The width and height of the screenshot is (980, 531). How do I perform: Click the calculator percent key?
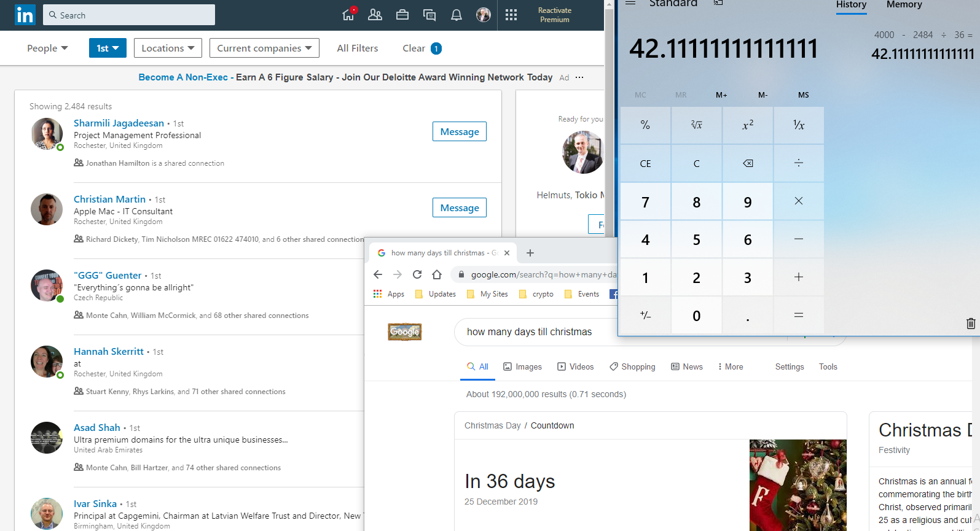coord(645,125)
